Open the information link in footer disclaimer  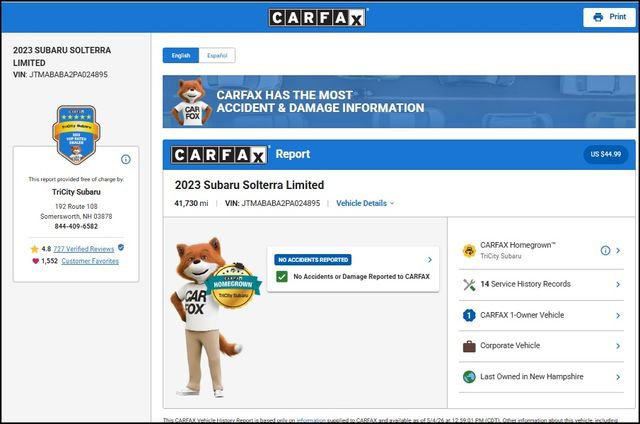[311, 420]
